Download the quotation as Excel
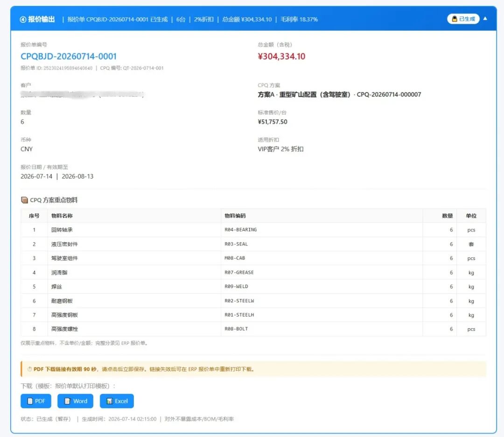Viewport: 504px width, 437px height. (x=117, y=401)
